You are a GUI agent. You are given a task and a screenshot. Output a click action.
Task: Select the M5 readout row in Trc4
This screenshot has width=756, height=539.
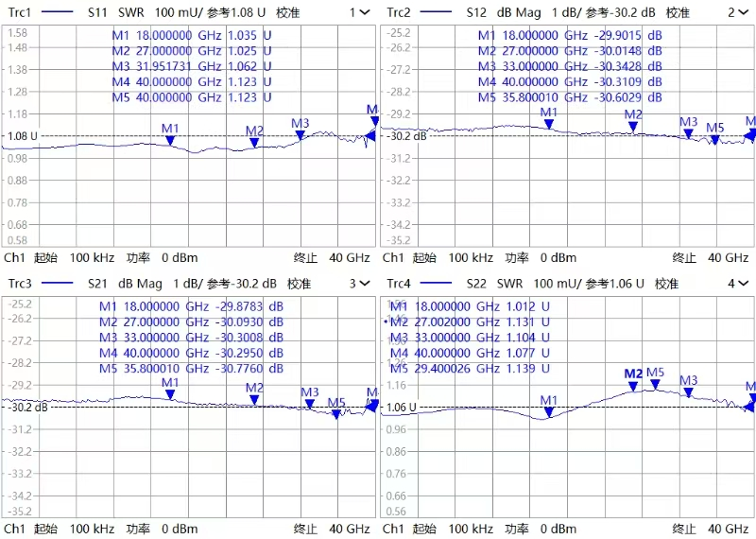[471, 368]
